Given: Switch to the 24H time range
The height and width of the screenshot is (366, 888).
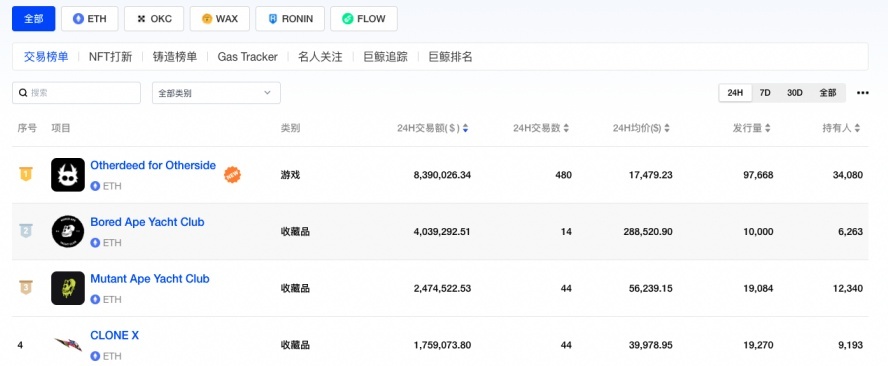Looking at the screenshot, I should pos(735,93).
